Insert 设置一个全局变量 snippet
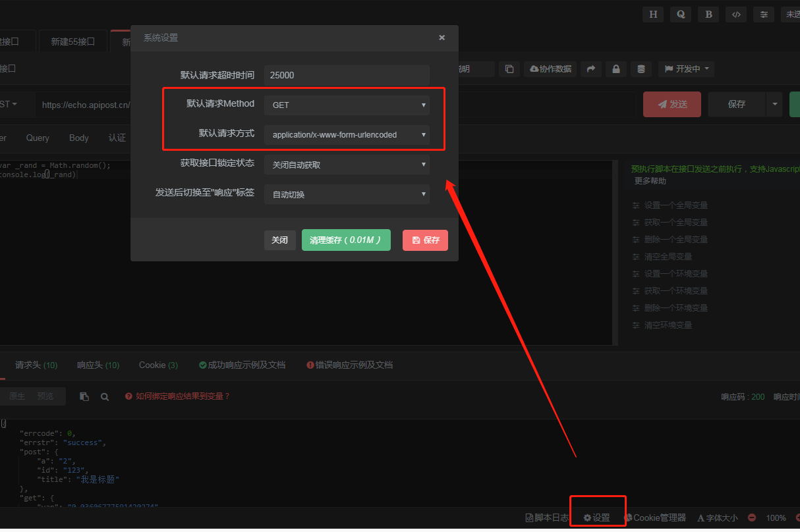800x532 pixels. (x=670, y=205)
